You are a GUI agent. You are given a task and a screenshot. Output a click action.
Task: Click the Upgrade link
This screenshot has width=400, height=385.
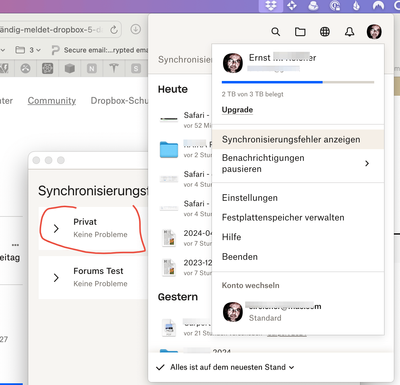(237, 110)
